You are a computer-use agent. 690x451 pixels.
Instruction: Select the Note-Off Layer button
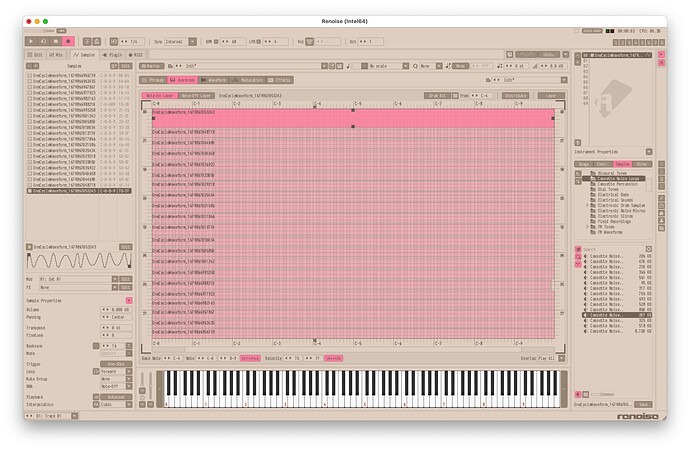(196, 95)
